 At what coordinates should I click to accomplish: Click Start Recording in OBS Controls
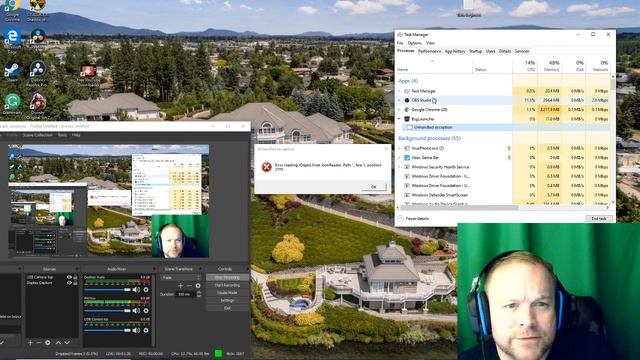227,285
